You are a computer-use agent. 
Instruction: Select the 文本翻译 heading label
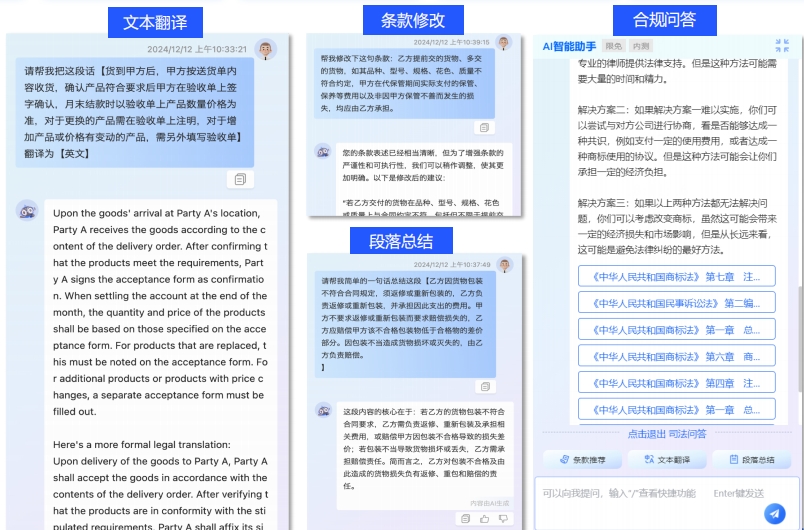[x=155, y=23]
